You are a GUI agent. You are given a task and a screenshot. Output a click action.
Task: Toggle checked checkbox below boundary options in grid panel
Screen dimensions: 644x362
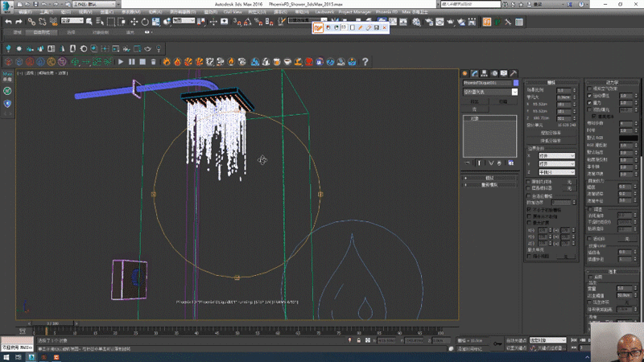point(529,210)
